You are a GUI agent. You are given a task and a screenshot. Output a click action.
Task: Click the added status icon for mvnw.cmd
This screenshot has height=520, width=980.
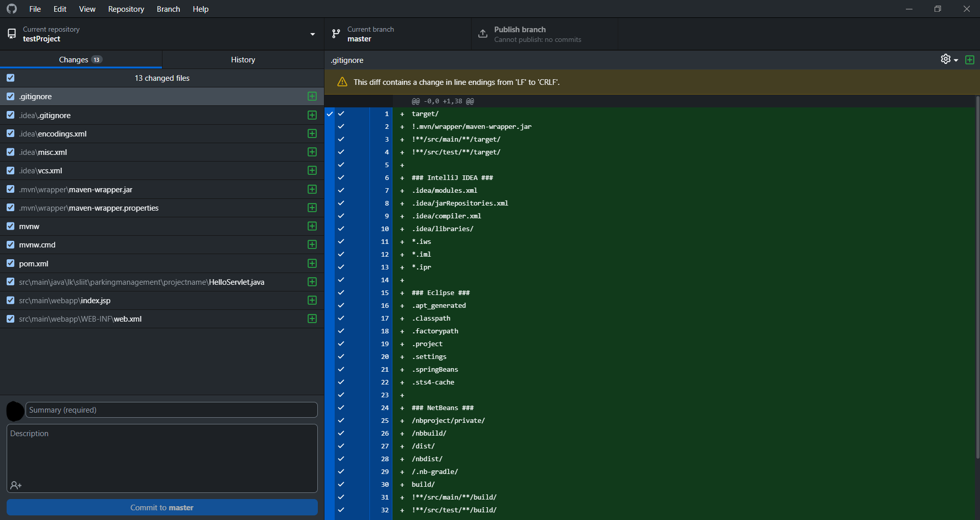pyautogui.click(x=312, y=245)
